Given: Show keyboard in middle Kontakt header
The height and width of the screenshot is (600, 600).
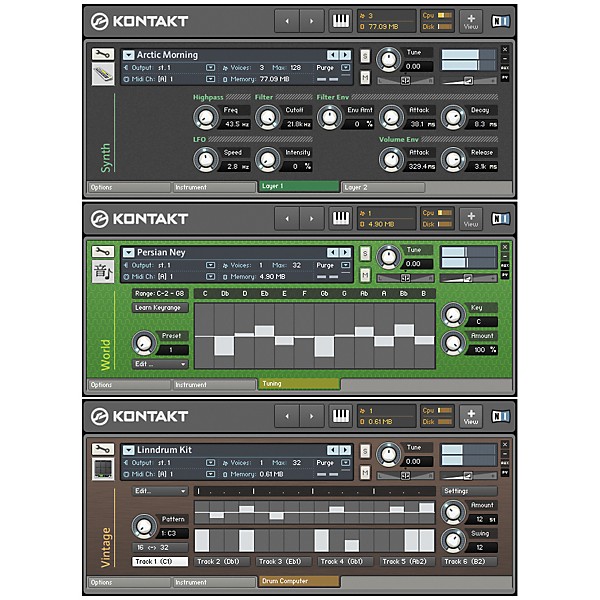Looking at the screenshot, I should (x=340, y=218).
